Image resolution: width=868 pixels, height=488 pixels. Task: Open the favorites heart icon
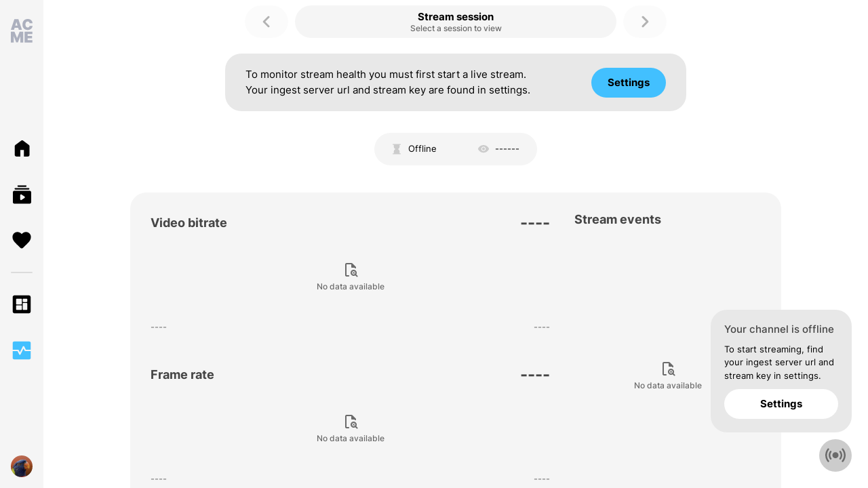(x=22, y=240)
